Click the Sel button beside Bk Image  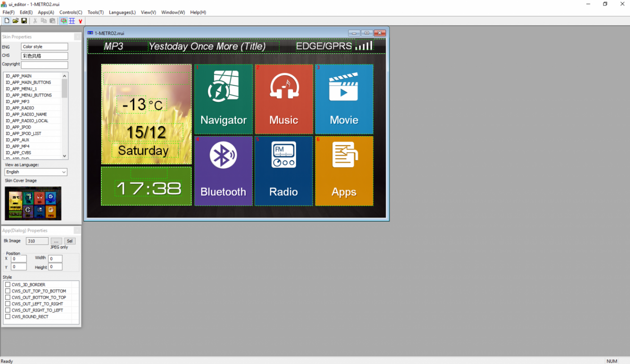point(70,241)
